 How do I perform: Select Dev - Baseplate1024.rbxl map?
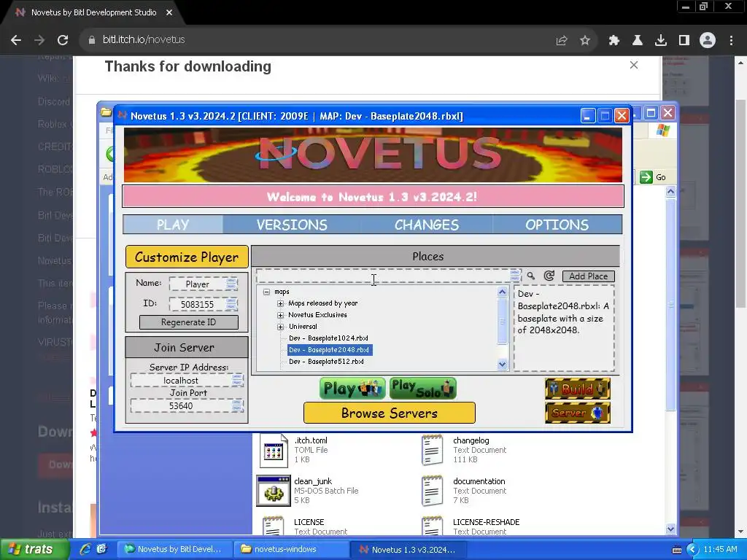328,338
